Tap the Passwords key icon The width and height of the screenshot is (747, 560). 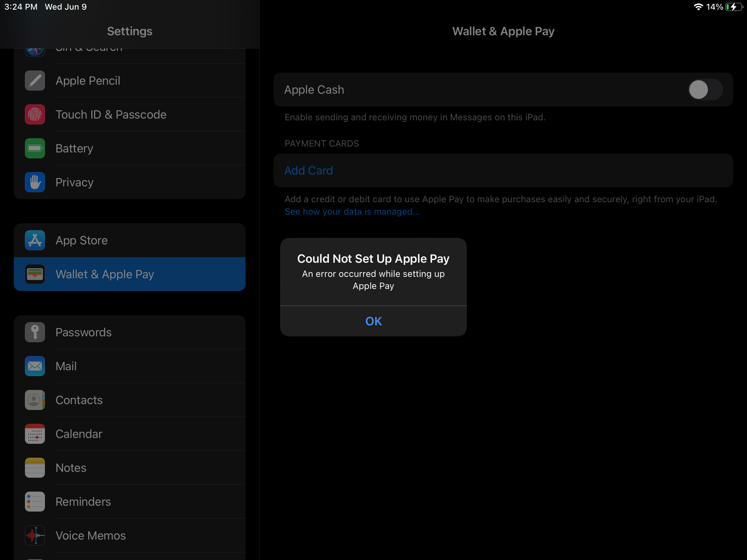[x=35, y=332]
